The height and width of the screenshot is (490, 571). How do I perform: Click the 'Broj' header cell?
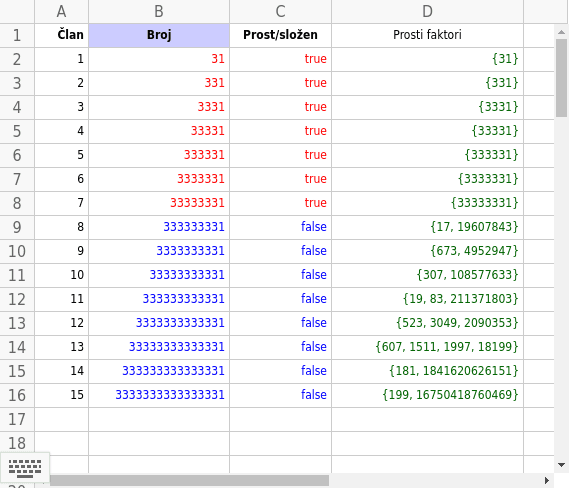tap(159, 36)
